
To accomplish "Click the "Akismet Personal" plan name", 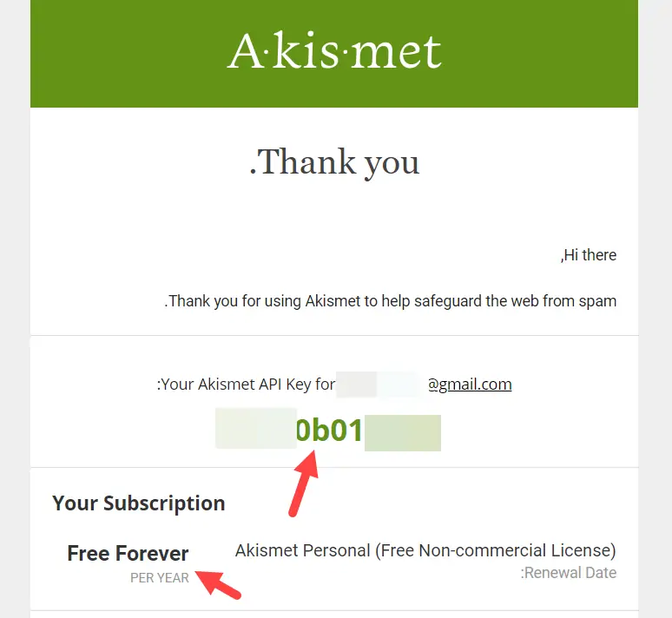I will tap(302, 550).
